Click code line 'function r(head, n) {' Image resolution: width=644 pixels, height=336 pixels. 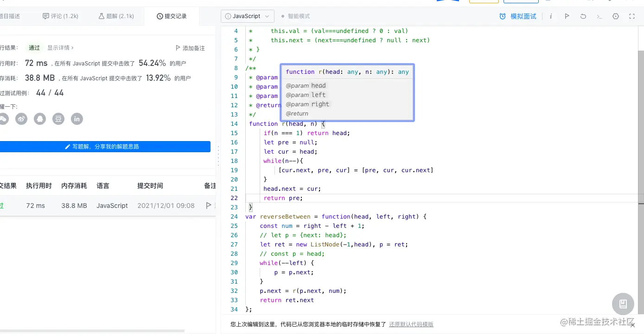(287, 124)
